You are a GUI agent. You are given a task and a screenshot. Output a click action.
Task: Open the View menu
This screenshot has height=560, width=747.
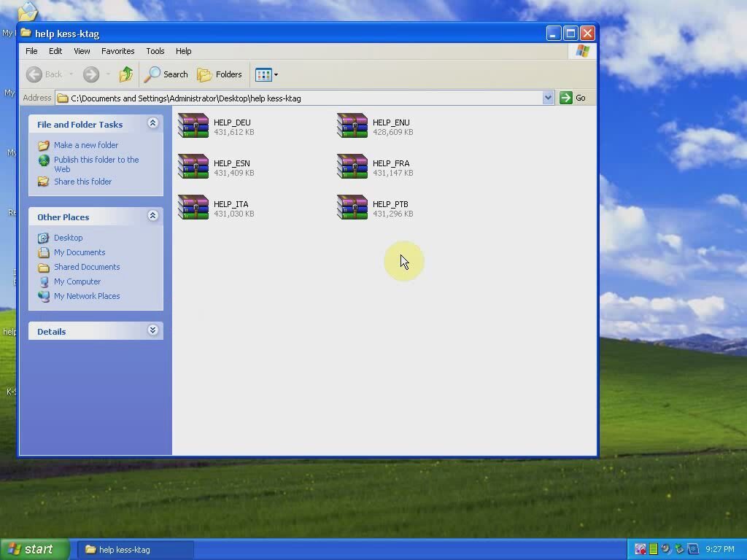click(x=82, y=51)
